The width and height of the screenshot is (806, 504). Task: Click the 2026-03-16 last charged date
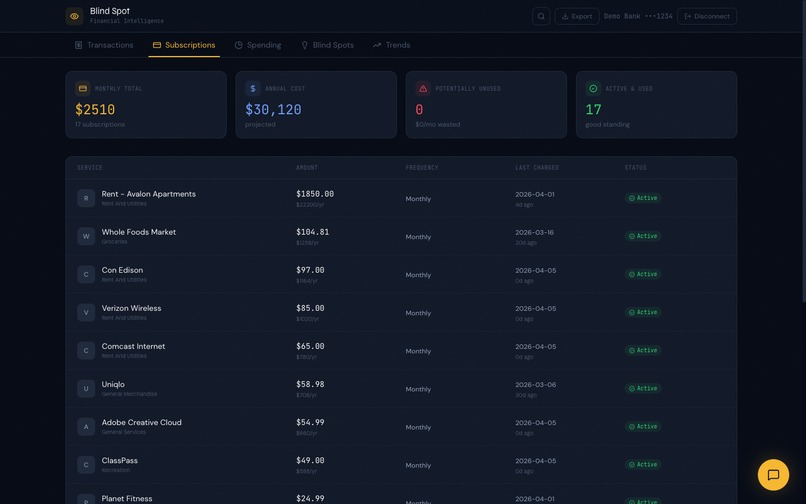coord(535,232)
